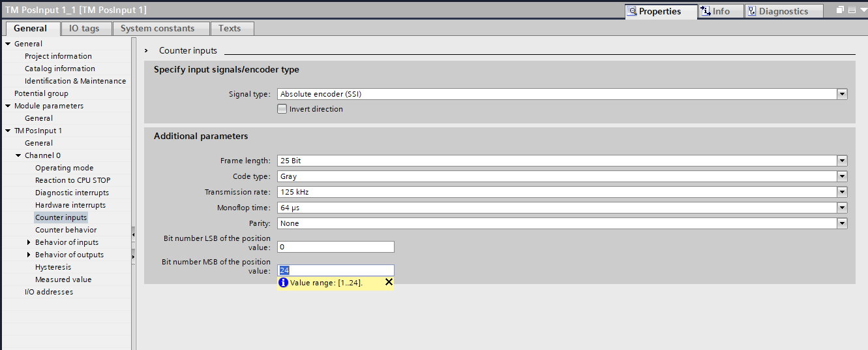Open the Parity dropdown
Viewport: 868px width, 350px height.
pyautogui.click(x=843, y=223)
